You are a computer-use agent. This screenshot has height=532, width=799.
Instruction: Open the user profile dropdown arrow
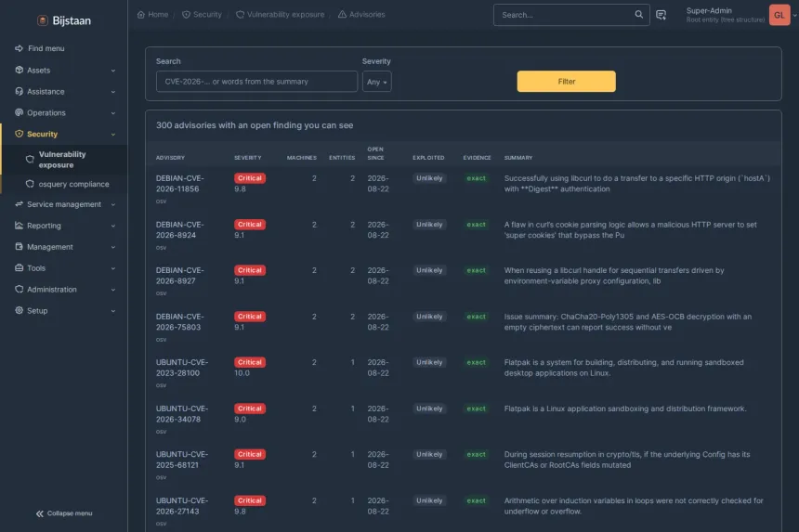[x=794, y=15]
